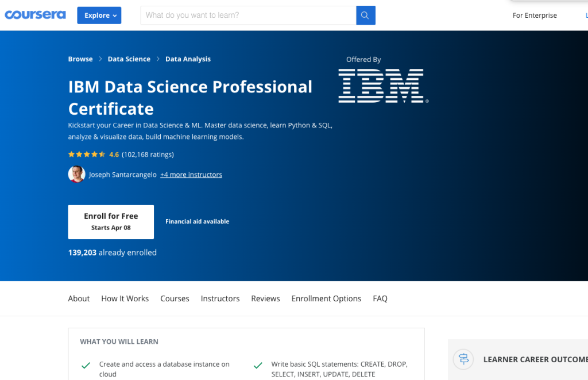Open the About tab
The image size is (588, 380).
coord(79,298)
